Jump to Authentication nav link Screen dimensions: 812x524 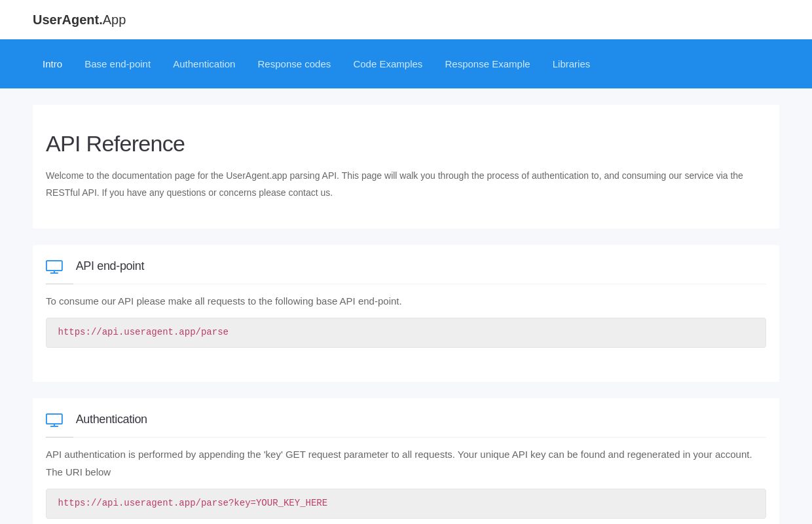click(204, 64)
